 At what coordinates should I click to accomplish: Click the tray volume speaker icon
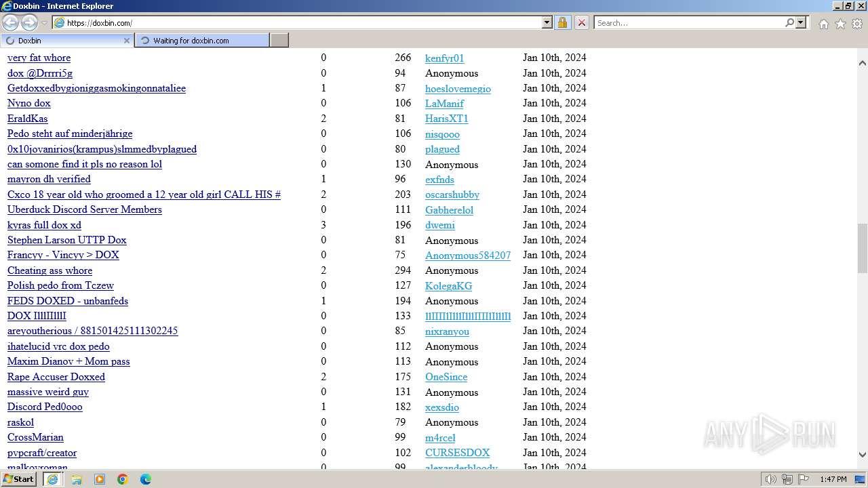point(771,479)
